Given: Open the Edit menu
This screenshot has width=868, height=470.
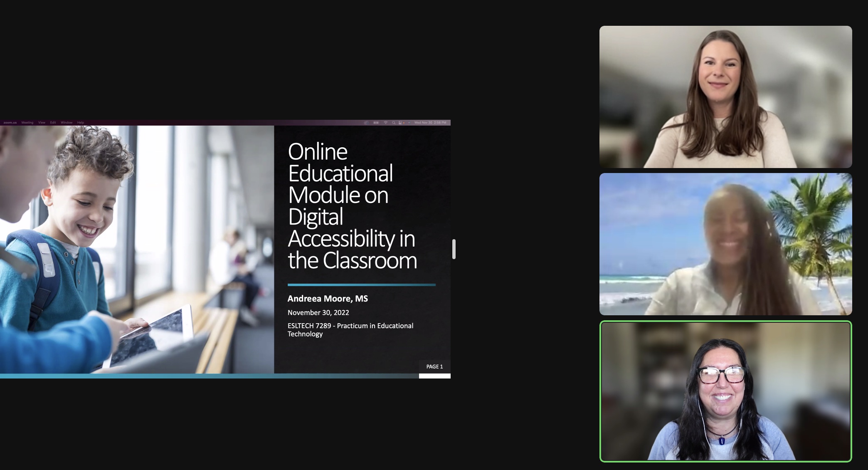Looking at the screenshot, I should 52,123.
